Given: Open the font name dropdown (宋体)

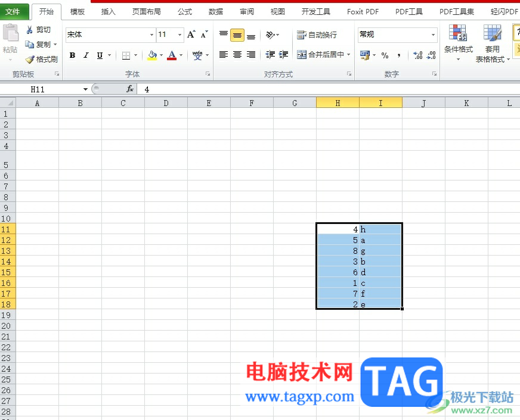Looking at the screenshot, I should tap(151, 35).
